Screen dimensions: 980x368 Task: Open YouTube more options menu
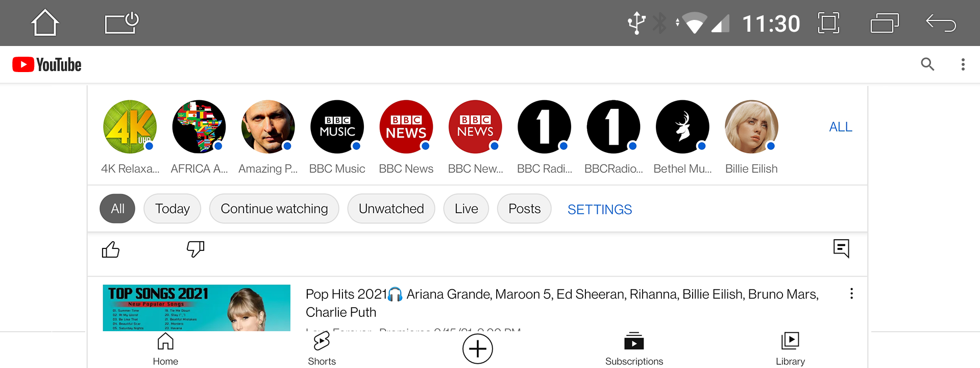963,64
